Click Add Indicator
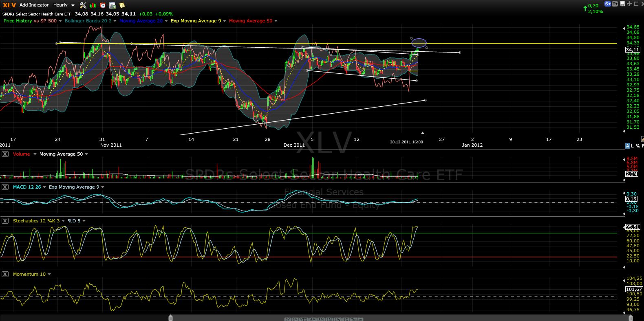 click(34, 5)
